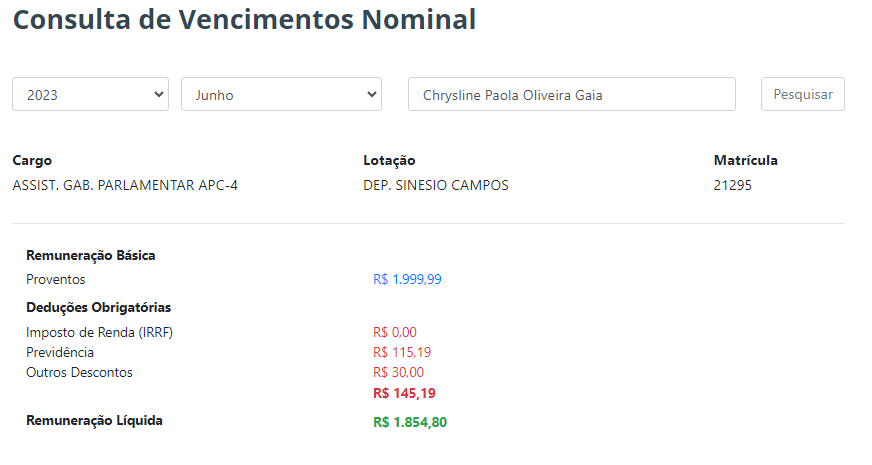Select the DEP. SINESIO CAMPOS value
The width and height of the screenshot is (872, 465).
pyautogui.click(x=436, y=185)
